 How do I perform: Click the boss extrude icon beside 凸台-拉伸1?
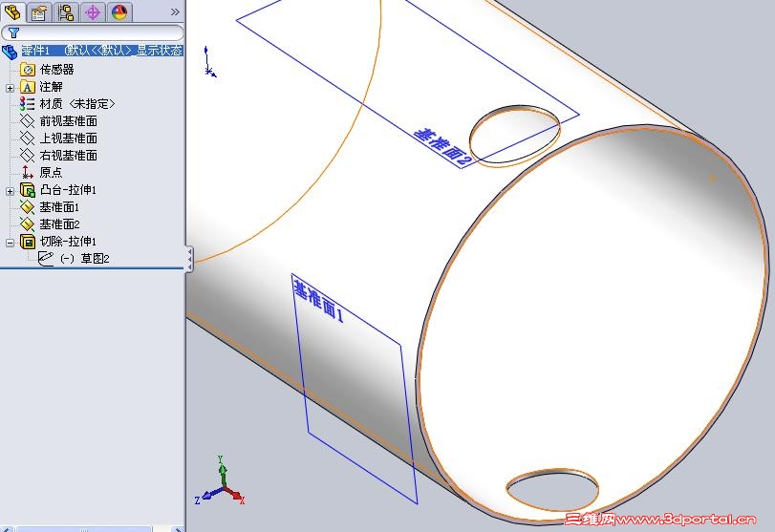click(x=28, y=190)
